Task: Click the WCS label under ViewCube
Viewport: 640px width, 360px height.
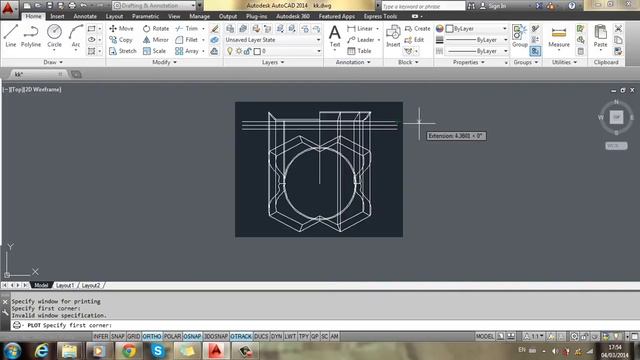Action: (x=616, y=146)
